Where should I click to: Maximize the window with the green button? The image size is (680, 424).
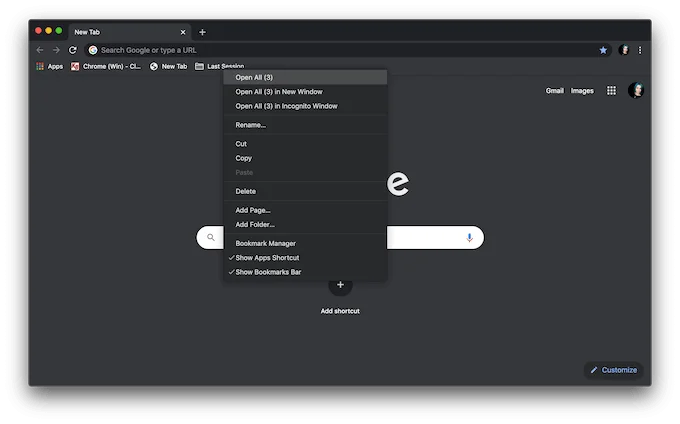click(x=59, y=31)
